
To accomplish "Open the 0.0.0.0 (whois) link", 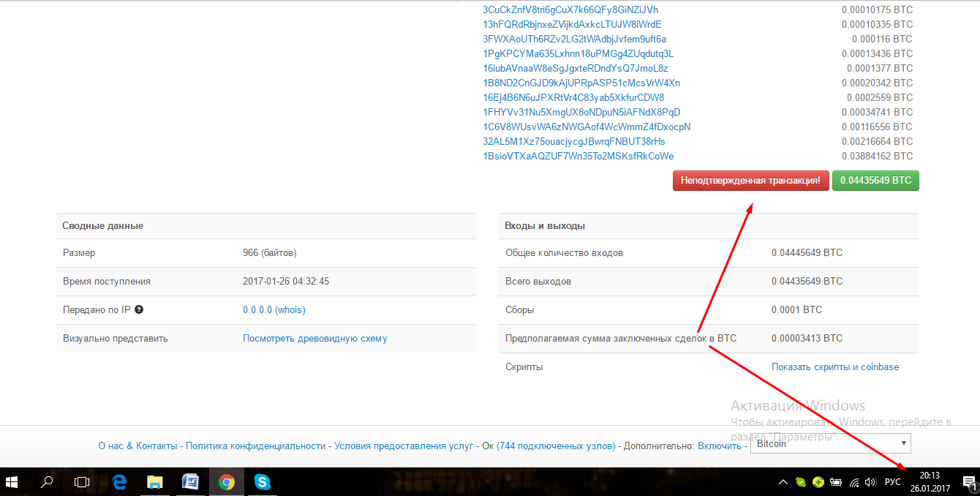I will click(x=274, y=310).
